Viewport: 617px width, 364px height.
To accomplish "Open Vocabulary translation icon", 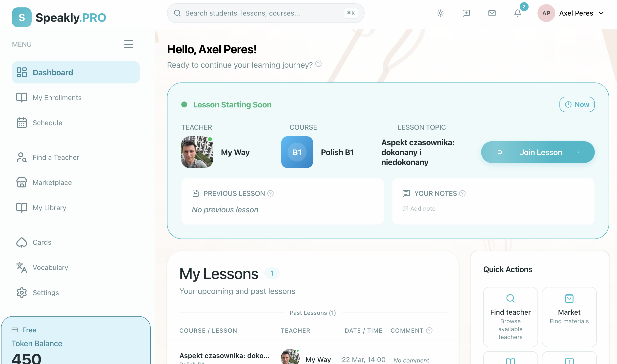I will tap(22, 267).
